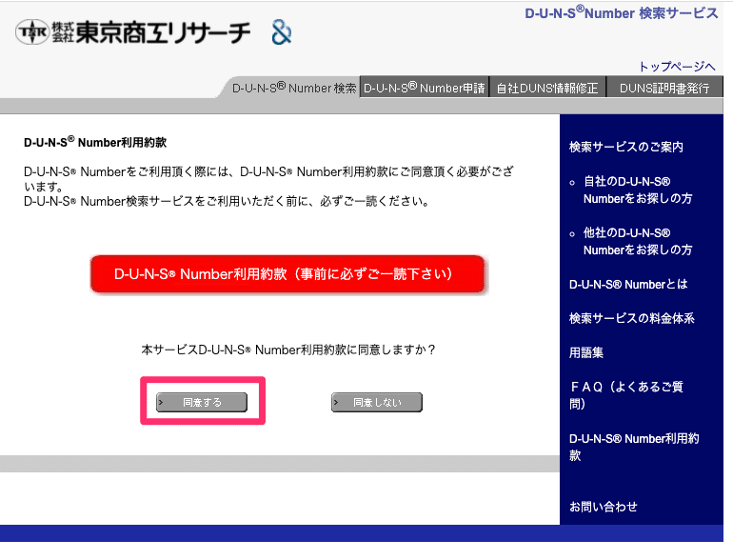Image resolution: width=733 pixels, height=560 pixels.
Task: Click the D-U-N-S Number利用約款 bold heading
Action: pyautogui.click(x=95, y=142)
